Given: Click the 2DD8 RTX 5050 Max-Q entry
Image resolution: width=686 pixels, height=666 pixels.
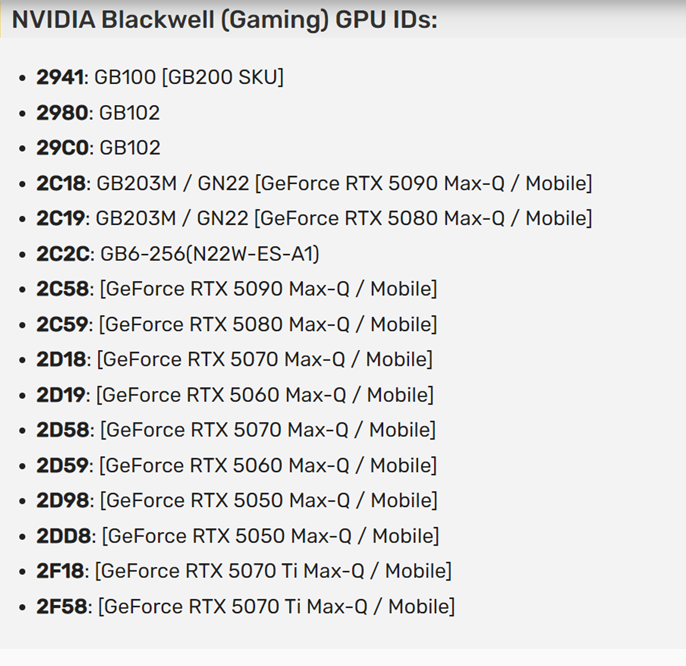Looking at the screenshot, I should coord(238,536).
